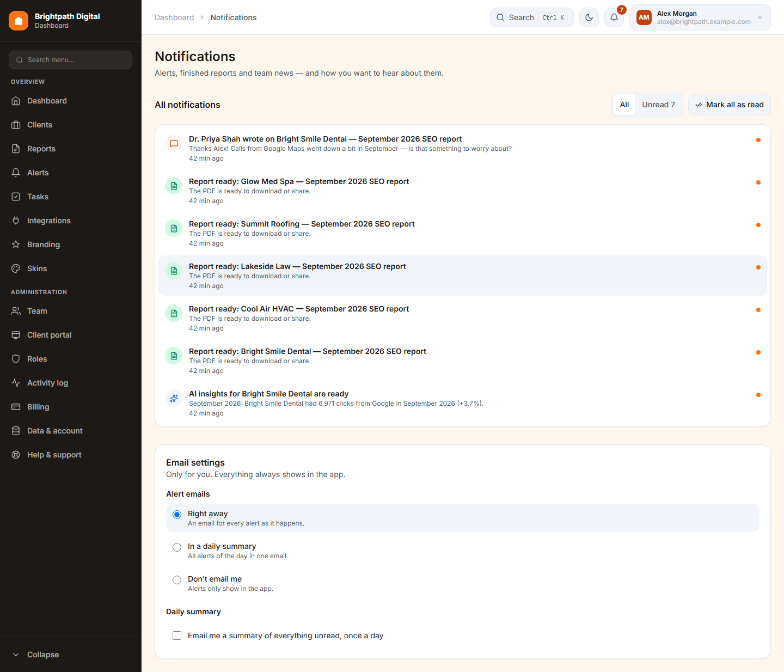Open the Team menu item

click(x=71, y=311)
